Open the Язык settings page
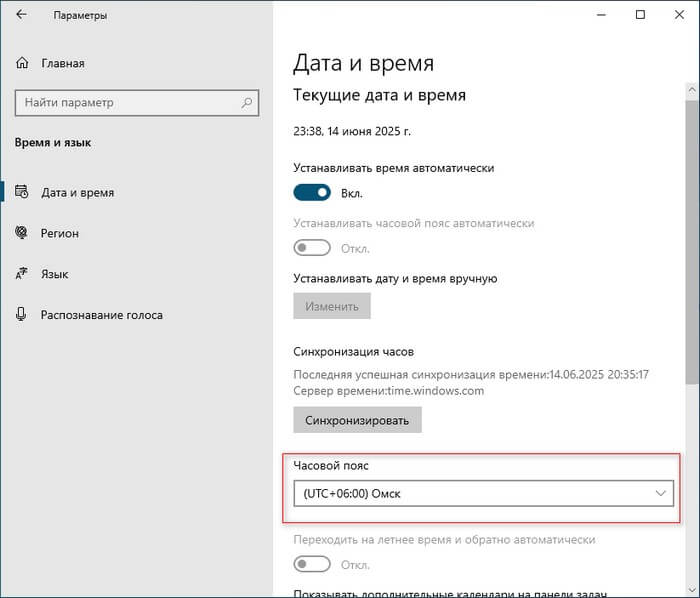This screenshot has width=700, height=598. click(54, 273)
